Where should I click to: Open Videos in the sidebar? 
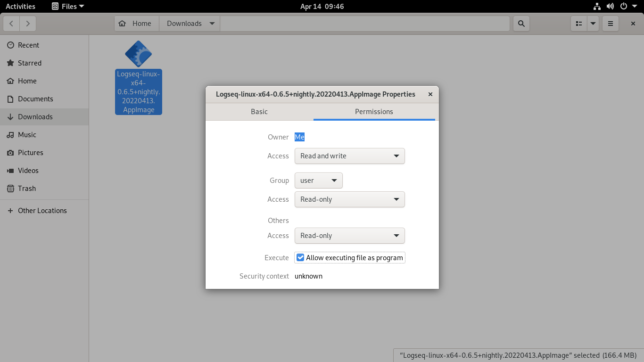tap(44, 171)
